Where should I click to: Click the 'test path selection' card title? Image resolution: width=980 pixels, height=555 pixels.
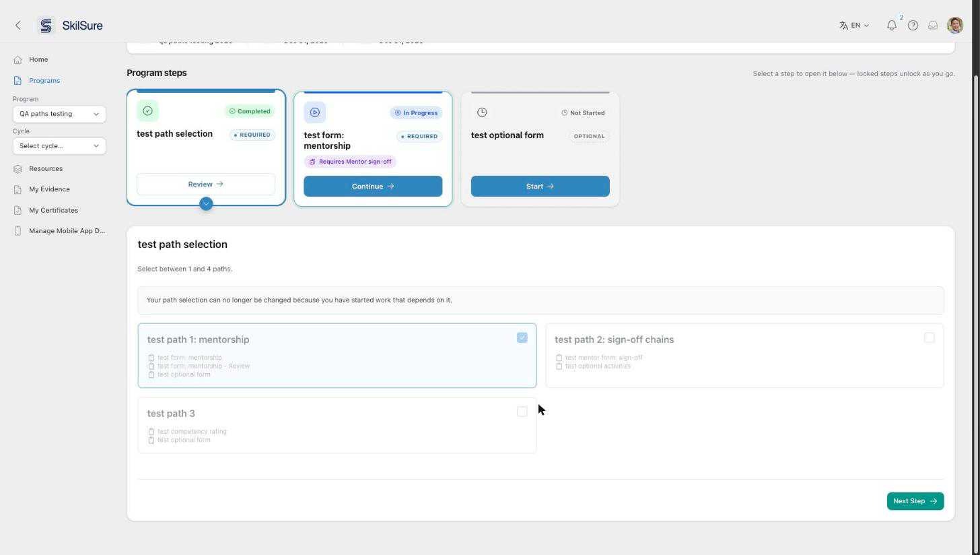pyautogui.click(x=174, y=133)
